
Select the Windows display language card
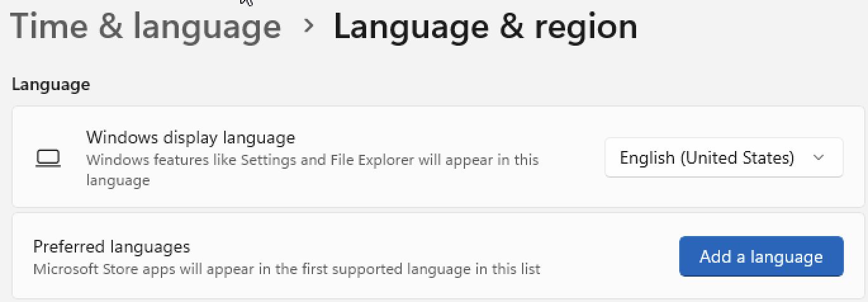click(438, 157)
